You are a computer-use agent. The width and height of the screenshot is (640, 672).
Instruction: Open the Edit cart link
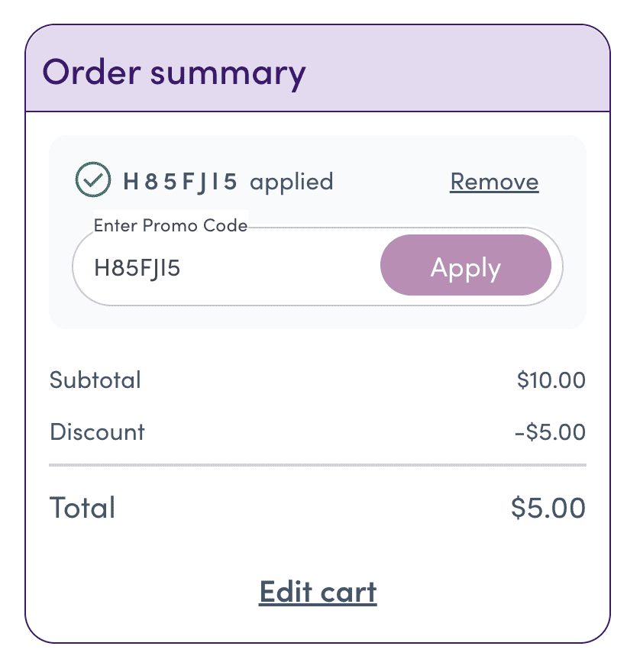318,592
